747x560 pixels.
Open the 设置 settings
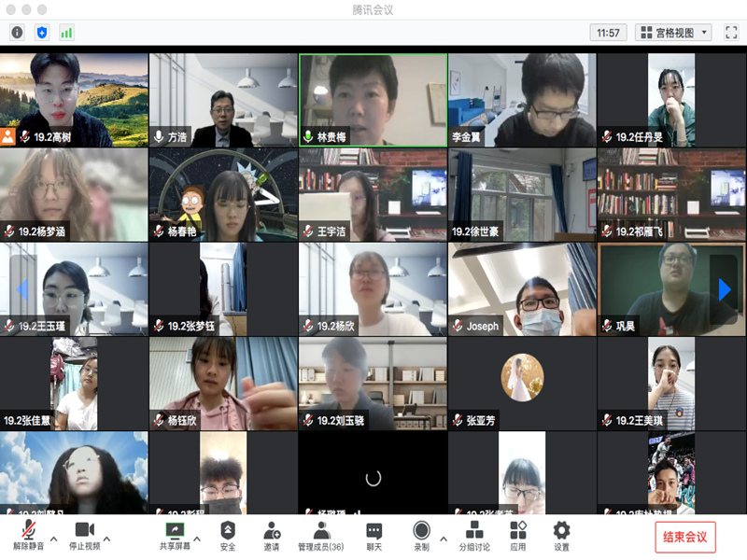[561, 536]
